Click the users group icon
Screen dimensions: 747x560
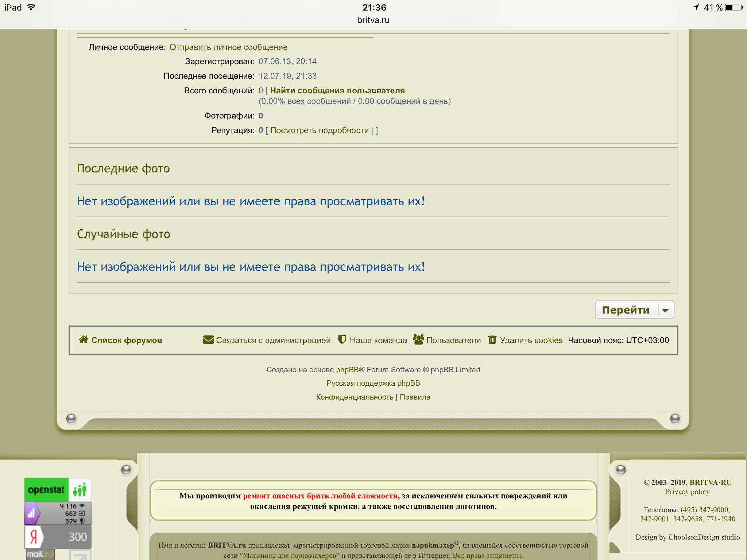pos(418,339)
